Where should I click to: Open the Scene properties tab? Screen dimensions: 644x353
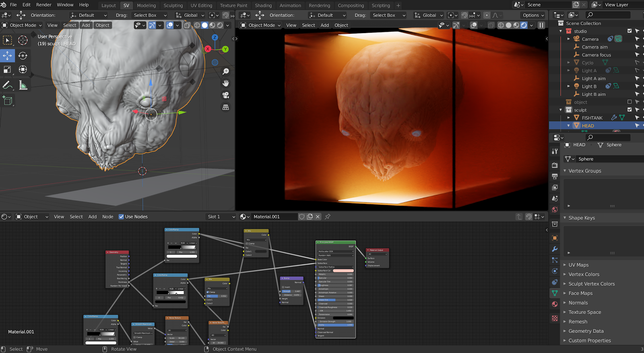coord(555,199)
